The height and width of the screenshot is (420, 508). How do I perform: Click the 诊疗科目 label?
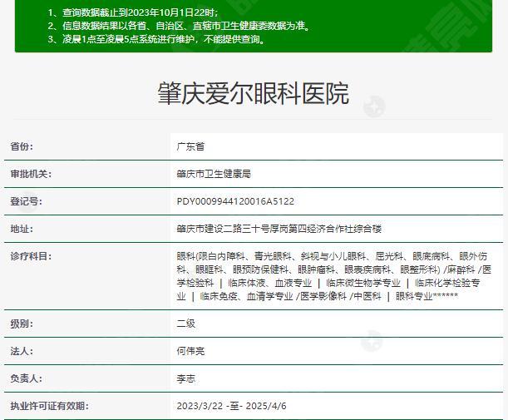(x=31, y=256)
